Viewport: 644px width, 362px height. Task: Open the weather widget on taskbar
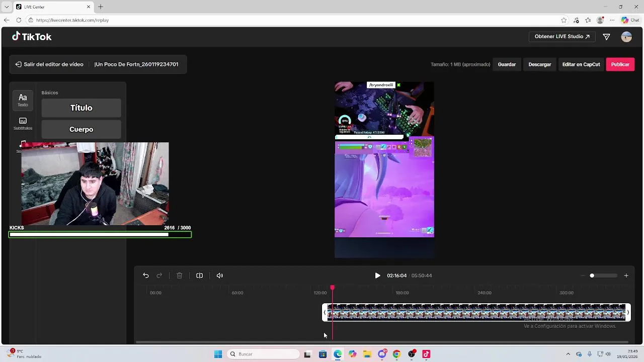click(x=25, y=354)
